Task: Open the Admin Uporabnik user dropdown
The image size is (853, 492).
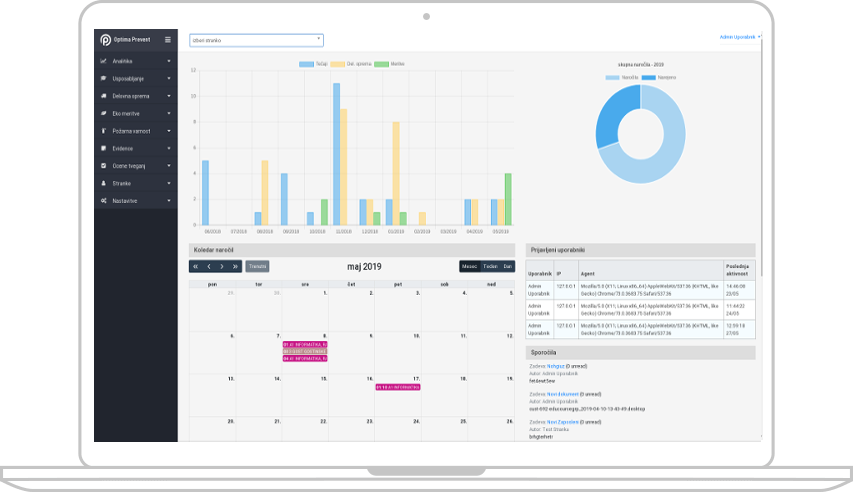Action: [739, 37]
